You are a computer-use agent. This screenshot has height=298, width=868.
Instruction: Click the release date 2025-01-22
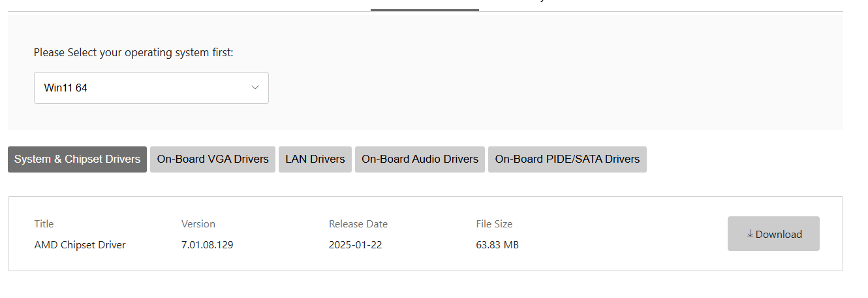[x=355, y=245]
